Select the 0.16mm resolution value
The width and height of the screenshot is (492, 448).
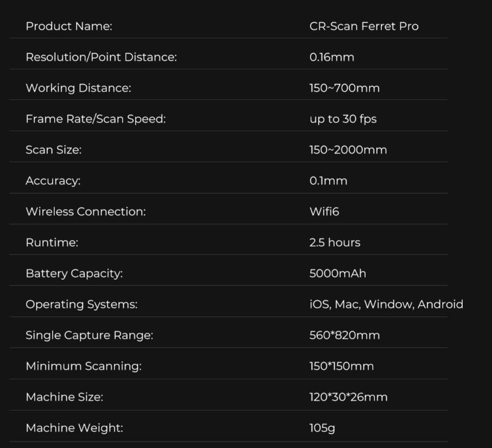[x=331, y=57]
